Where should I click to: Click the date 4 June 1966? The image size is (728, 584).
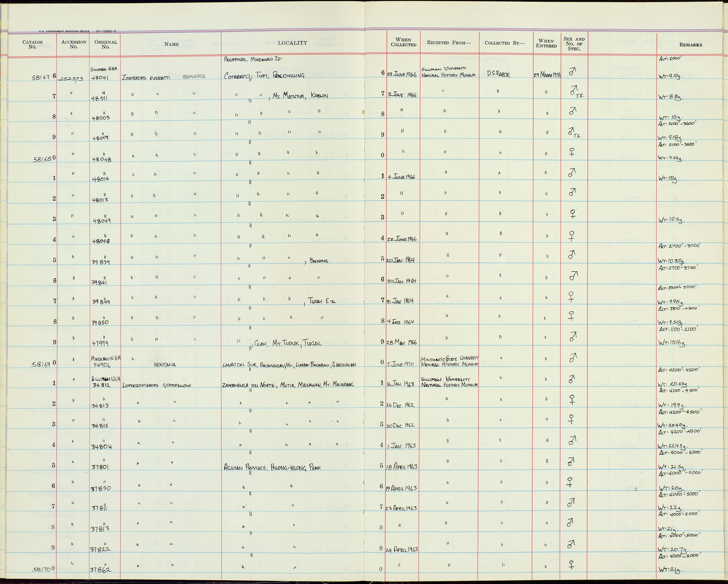(401, 177)
